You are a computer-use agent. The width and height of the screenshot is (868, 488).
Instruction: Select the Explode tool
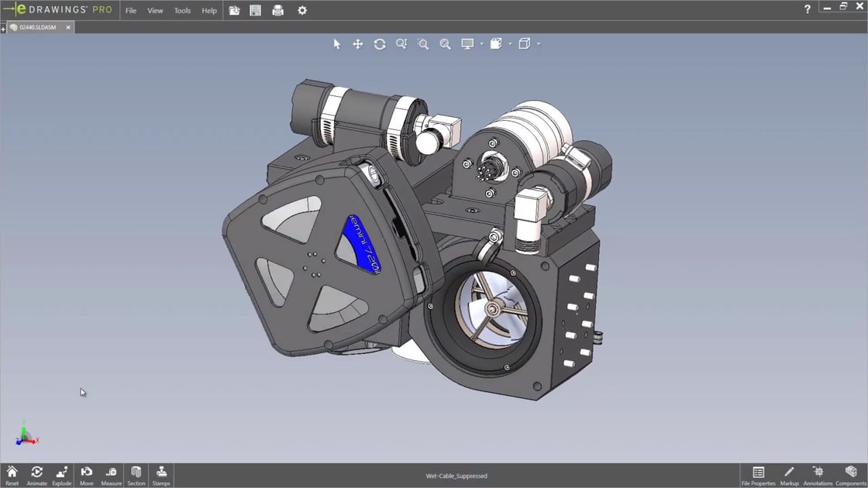tap(62, 473)
